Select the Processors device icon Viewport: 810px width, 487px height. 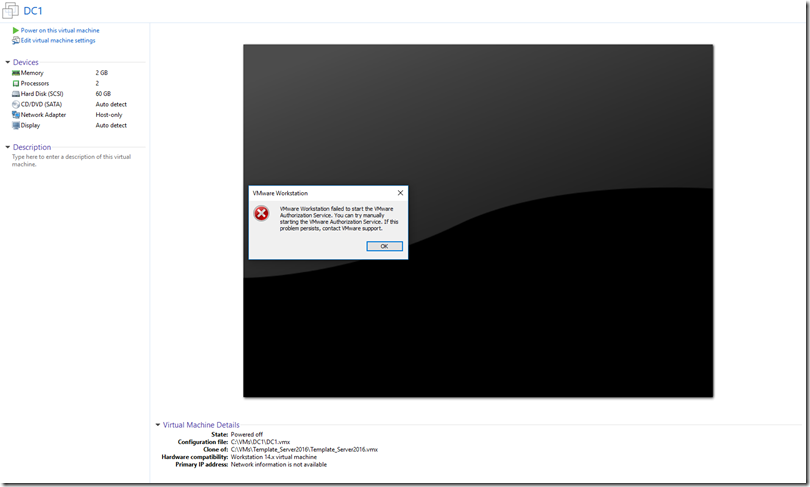[15, 83]
